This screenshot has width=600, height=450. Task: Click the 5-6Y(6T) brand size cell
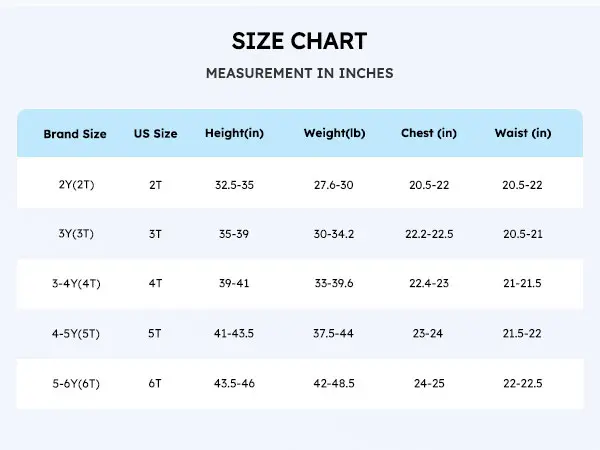tap(75, 383)
